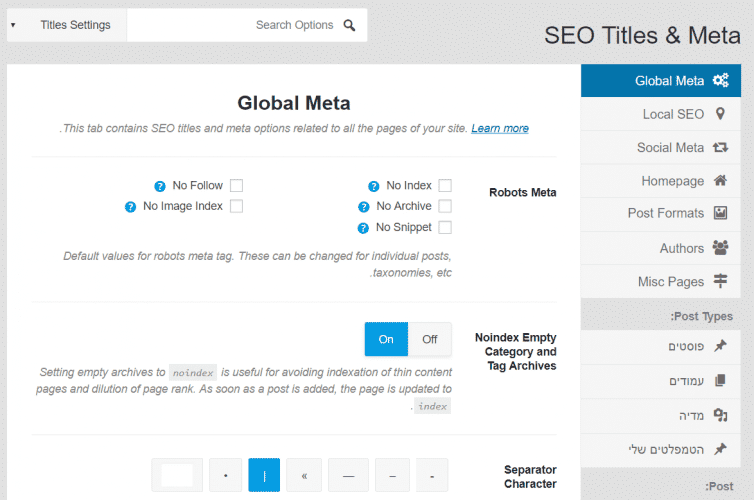Tick the No Image Index checkbox
The height and width of the screenshot is (500, 754).
pos(236,206)
